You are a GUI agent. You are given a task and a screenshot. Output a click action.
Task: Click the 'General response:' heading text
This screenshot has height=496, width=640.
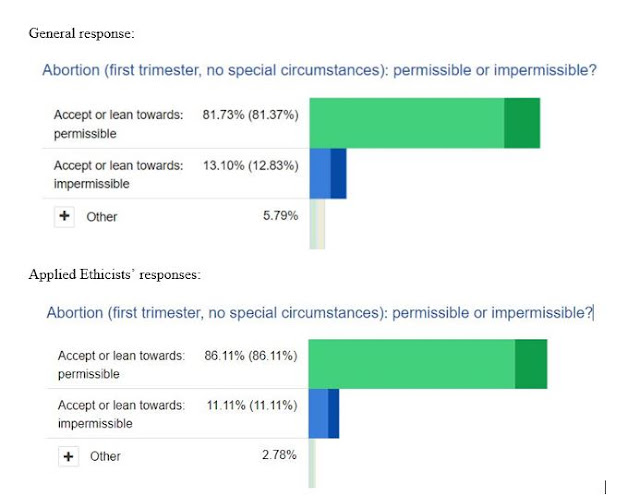[81, 35]
